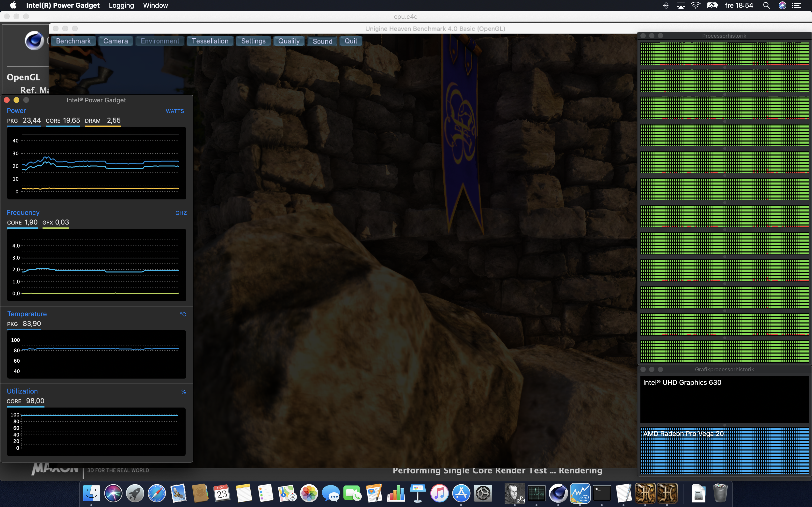The image size is (812, 507).
Task: Open Terminal from the Dock
Action: pos(602,493)
